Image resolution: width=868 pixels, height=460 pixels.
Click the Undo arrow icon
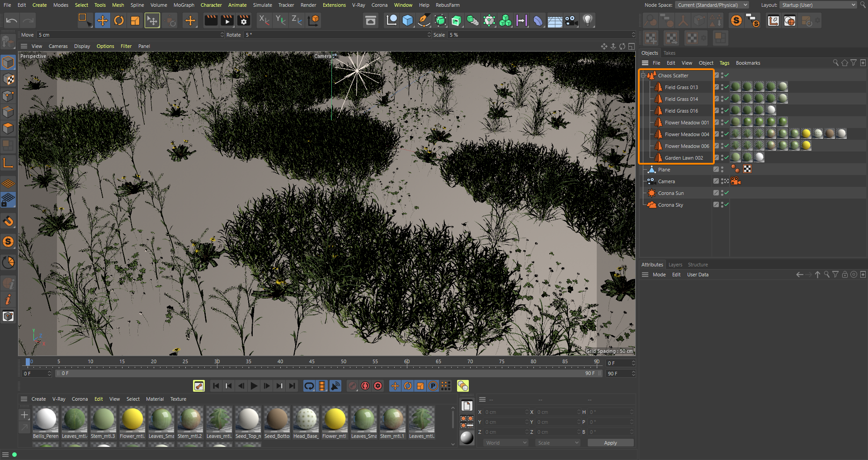(x=12, y=20)
